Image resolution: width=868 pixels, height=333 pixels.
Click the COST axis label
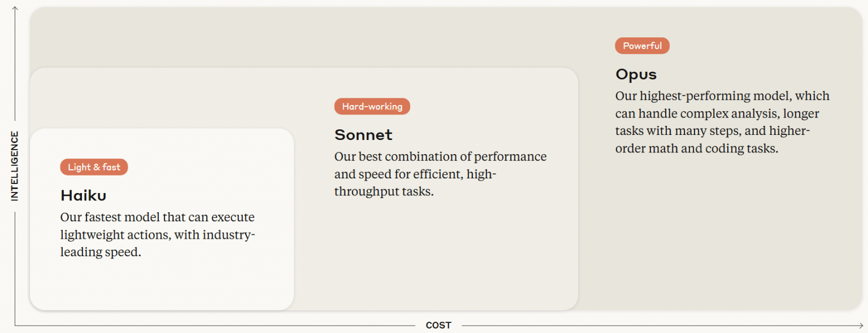tap(439, 326)
